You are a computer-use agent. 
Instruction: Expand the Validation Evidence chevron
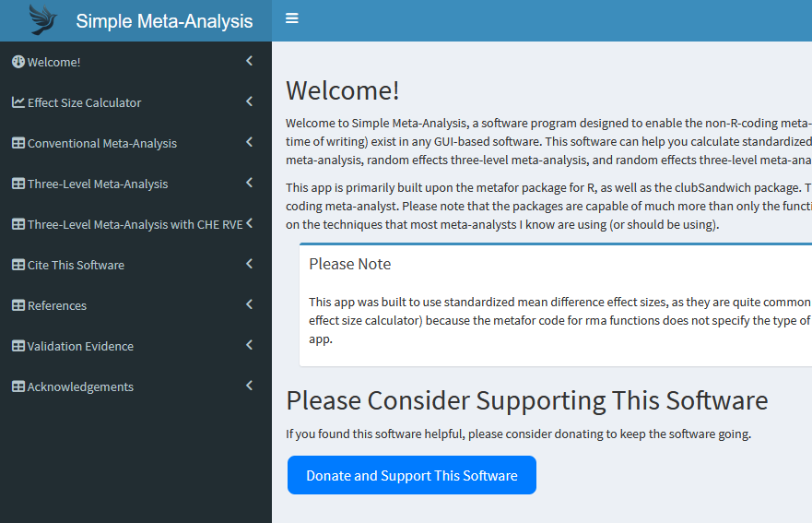[x=249, y=345]
